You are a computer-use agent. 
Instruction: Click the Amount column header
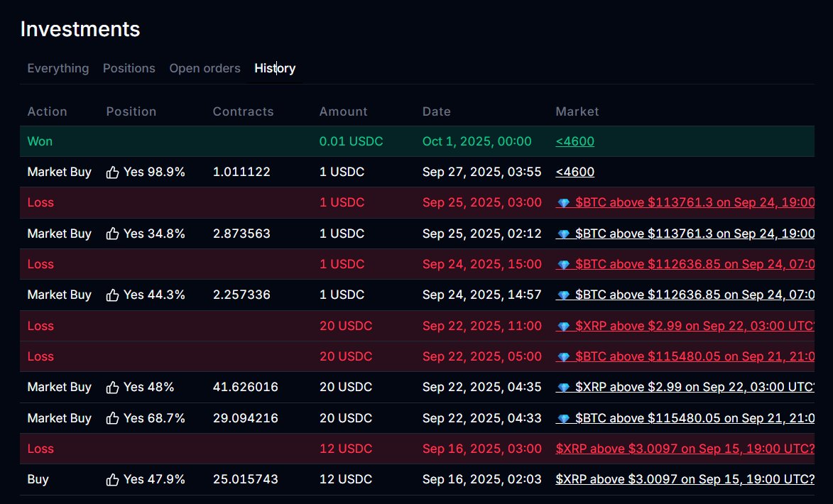tap(343, 111)
